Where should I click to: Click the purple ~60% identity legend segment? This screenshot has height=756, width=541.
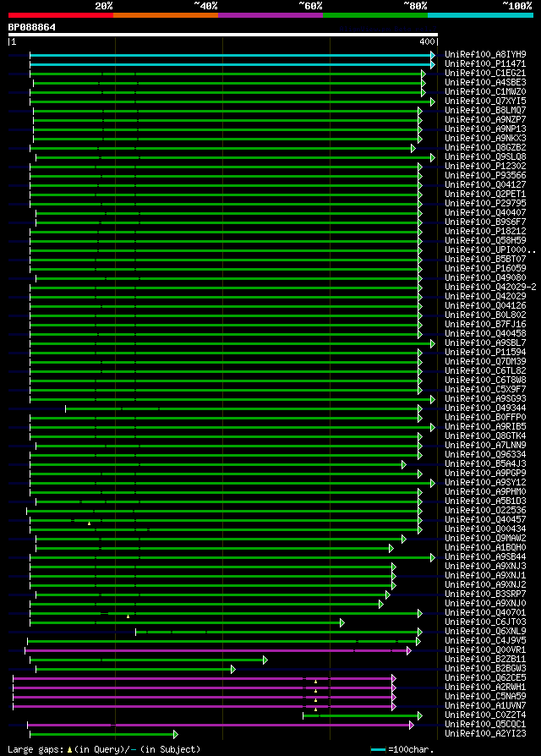(x=270, y=15)
